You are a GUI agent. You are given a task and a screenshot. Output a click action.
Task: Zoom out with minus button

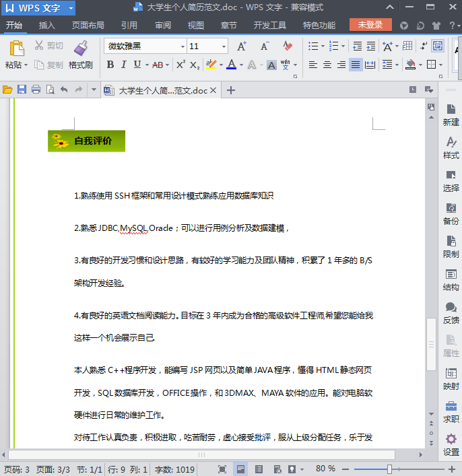point(345,469)
